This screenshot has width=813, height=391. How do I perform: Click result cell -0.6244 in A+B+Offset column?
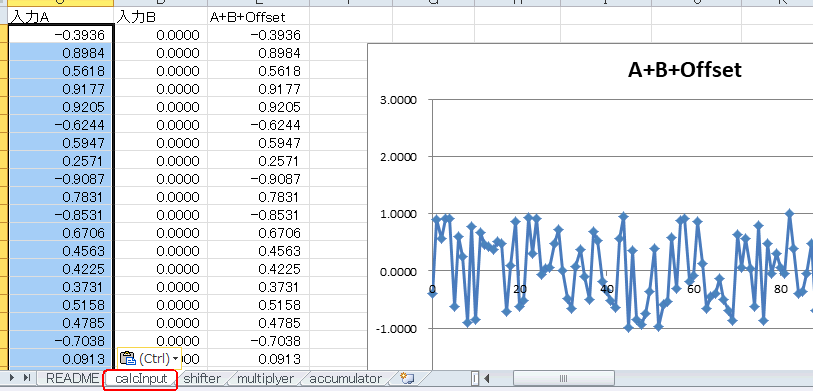click(x=258, y=124)
